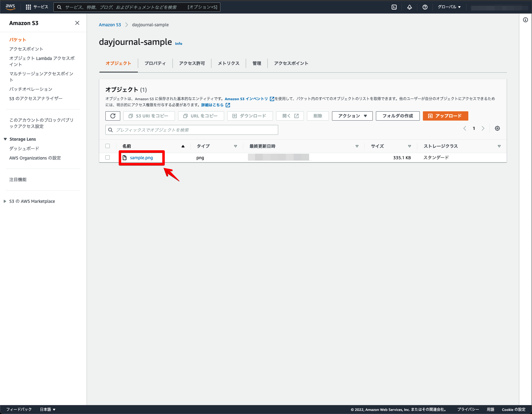Viewport: 532px width, 414px height.
Task: Select all objects checkbox in header
Action: pos(108,146)
